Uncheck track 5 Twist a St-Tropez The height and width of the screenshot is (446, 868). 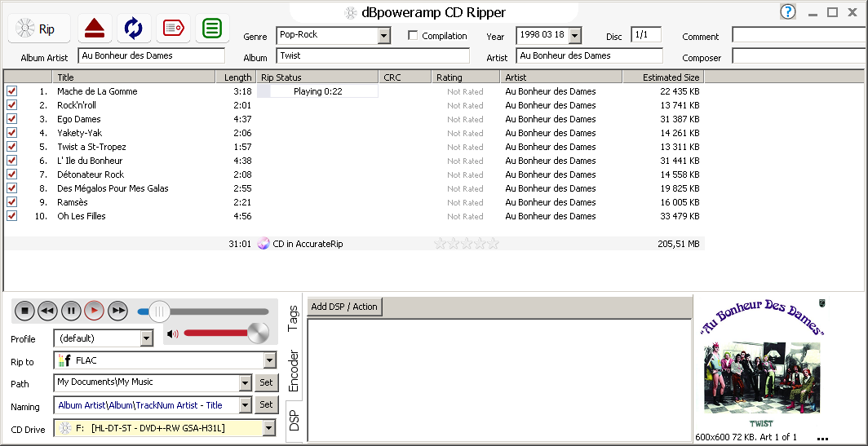[x=11, y=146]
